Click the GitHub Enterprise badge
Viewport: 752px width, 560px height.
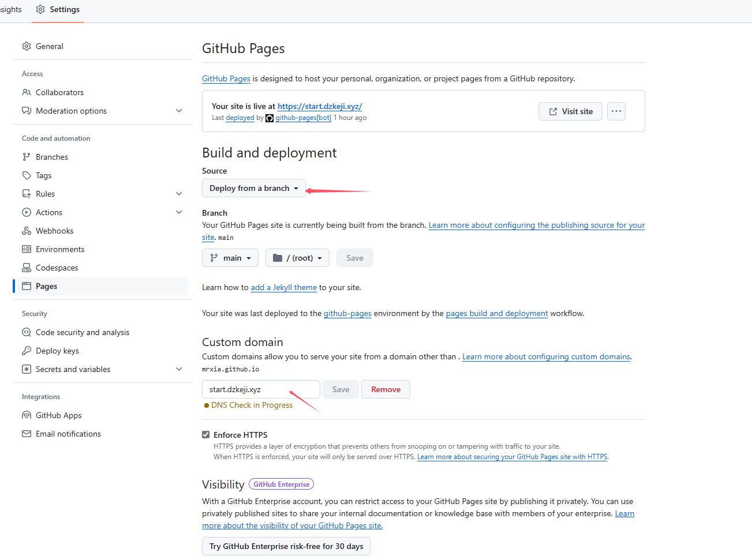click(x=281, y=484)
